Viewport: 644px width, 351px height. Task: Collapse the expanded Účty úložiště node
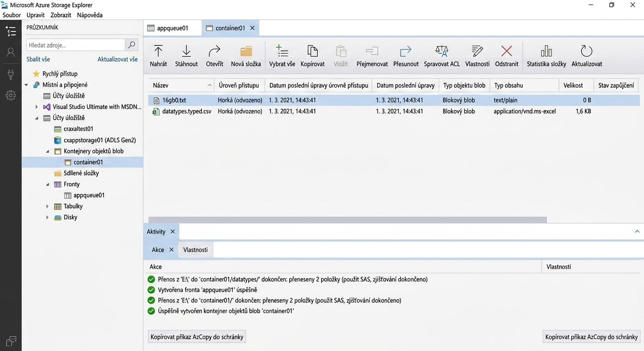pos(37,118)
